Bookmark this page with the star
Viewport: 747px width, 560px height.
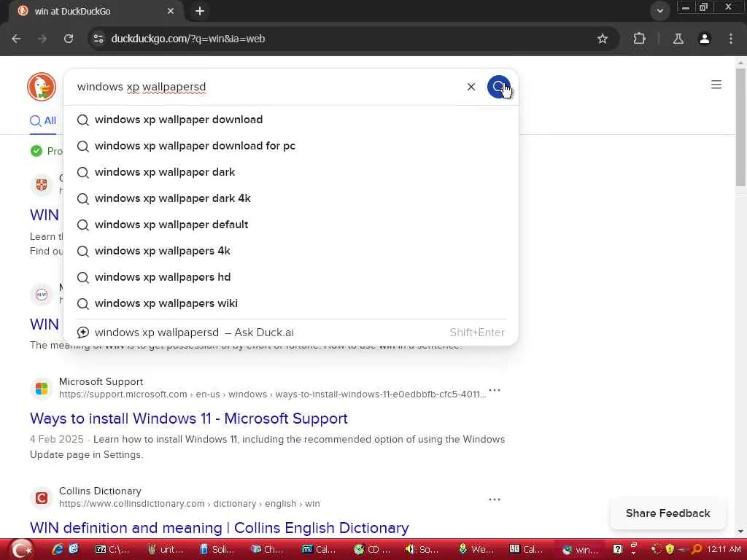click(602, 39)
